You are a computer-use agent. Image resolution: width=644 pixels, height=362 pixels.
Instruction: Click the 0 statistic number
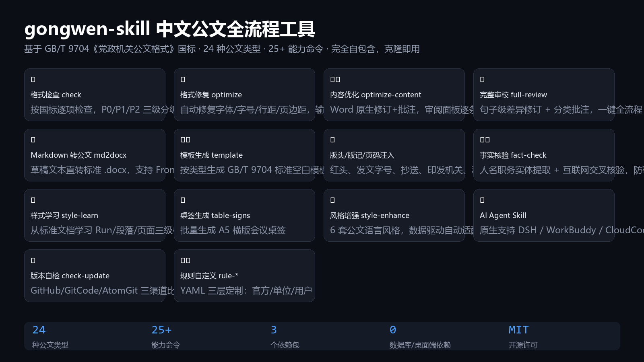[393, 330]
